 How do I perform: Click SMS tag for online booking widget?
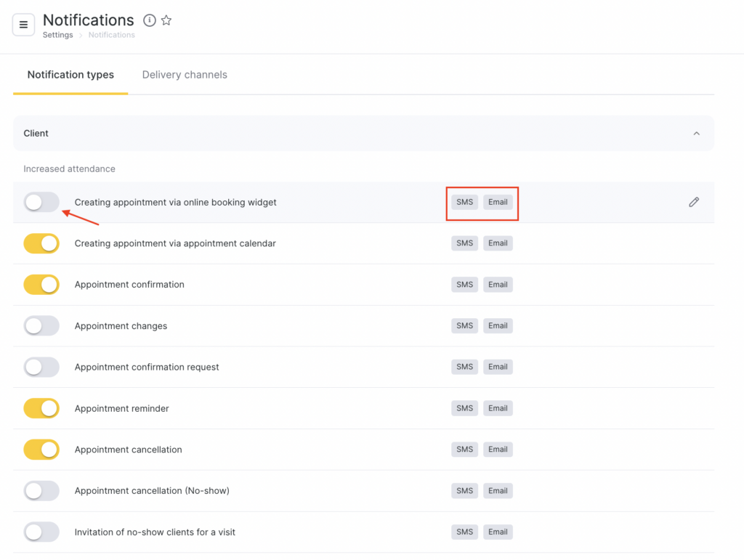click(464, 202)
